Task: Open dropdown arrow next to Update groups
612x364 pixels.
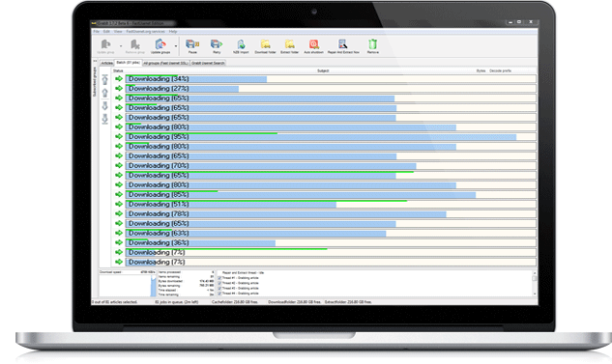Action: (176, 46)
